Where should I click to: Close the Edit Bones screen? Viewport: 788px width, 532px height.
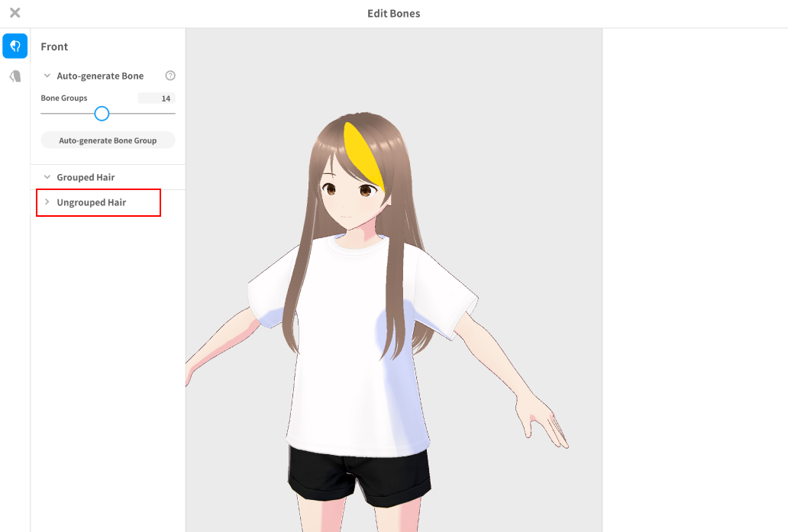click(x=15, y=13)
